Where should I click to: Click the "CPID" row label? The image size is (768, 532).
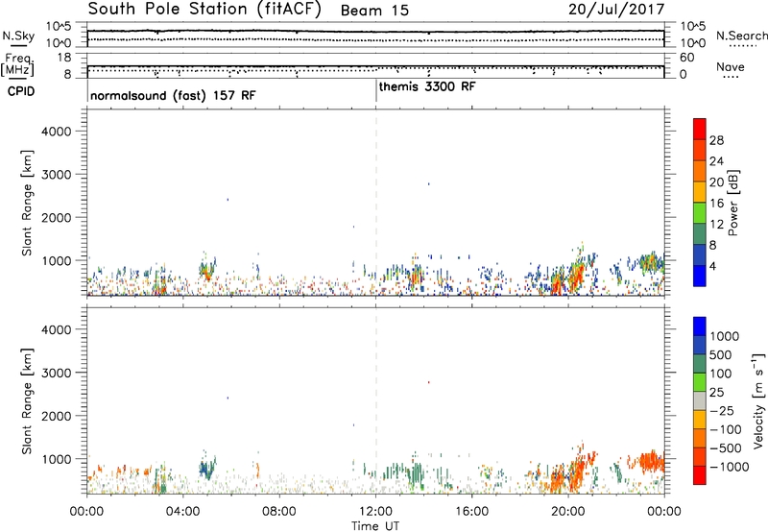pos(21,91)
